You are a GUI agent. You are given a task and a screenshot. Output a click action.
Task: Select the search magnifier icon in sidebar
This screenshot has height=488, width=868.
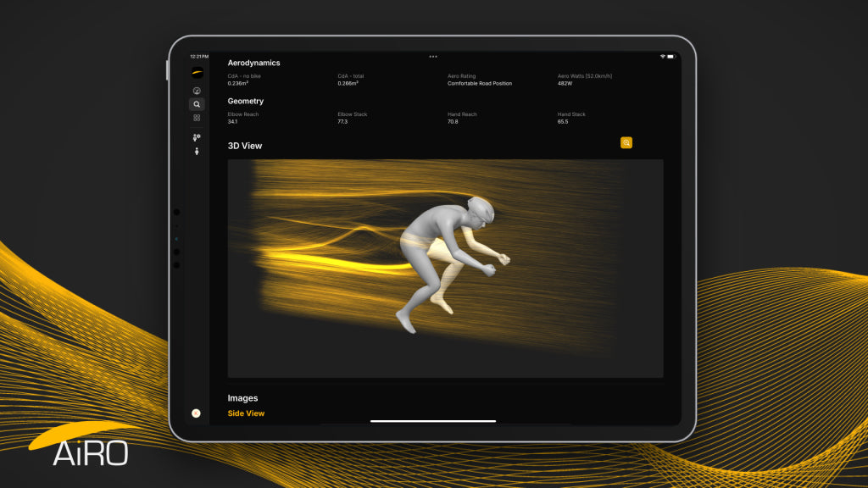click(x=197, y=104)
